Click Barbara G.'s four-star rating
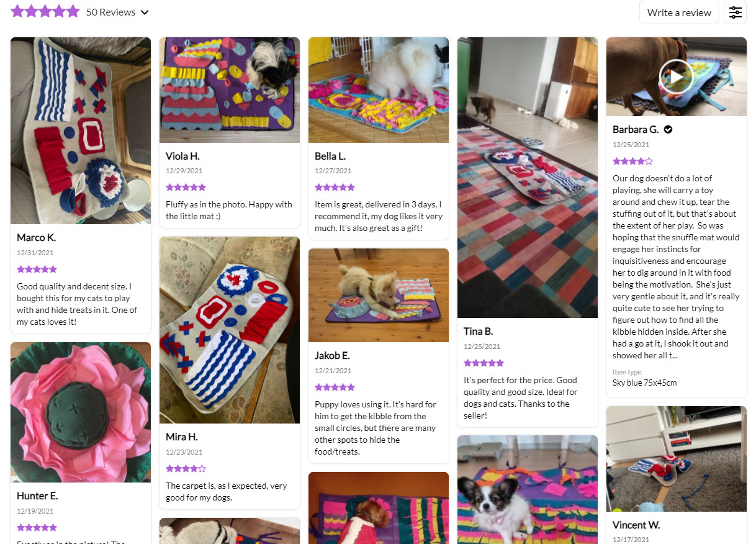The image size is (756, 544). click(x=632, y=160)
